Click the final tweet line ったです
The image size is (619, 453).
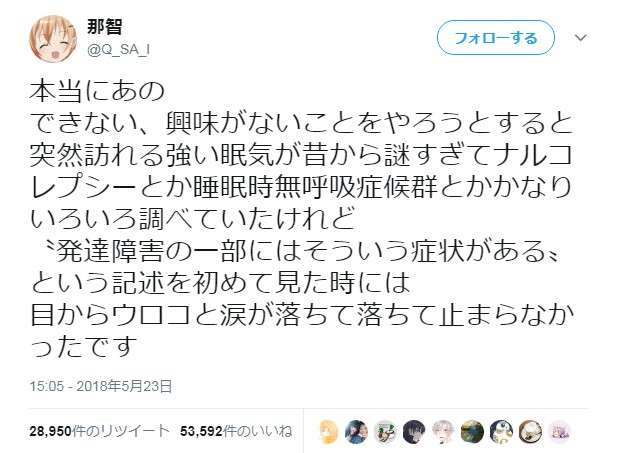tap(84, 346)
